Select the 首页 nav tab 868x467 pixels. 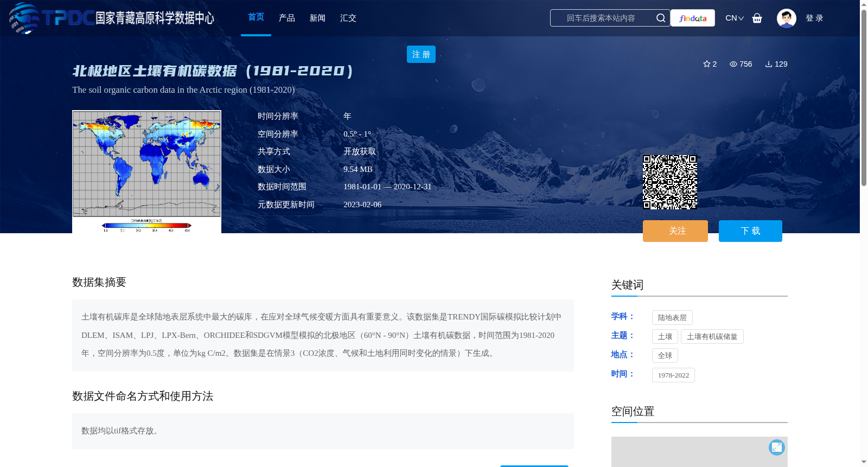pyautogui.click(x=256, y=17)
